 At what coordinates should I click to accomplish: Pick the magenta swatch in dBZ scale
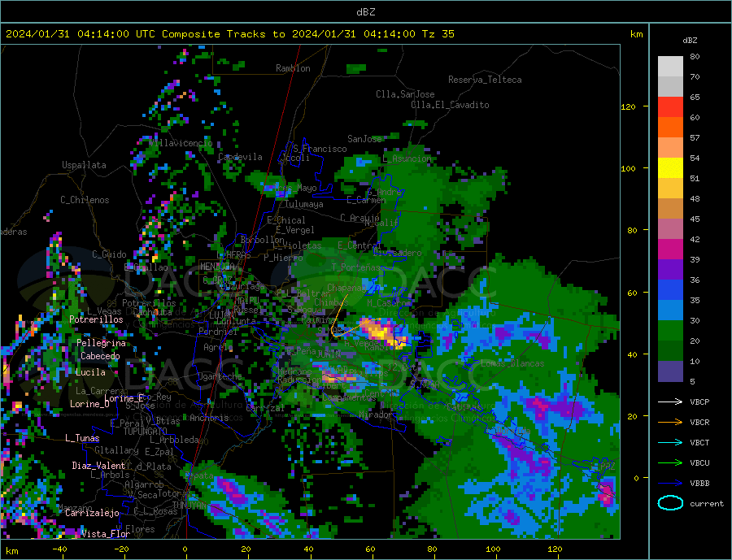click(670, 250)
